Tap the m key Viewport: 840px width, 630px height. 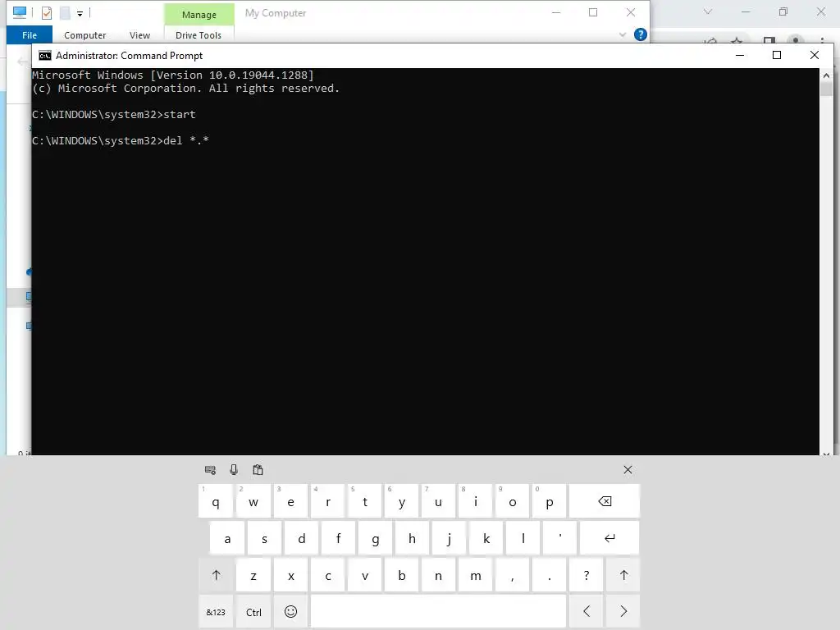click(475, 575)
